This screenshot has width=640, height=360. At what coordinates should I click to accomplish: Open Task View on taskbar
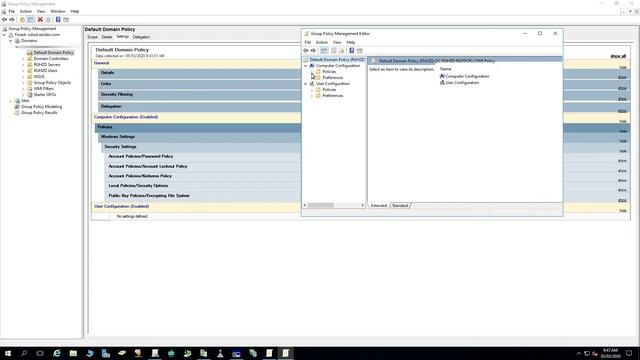[40, 353]
